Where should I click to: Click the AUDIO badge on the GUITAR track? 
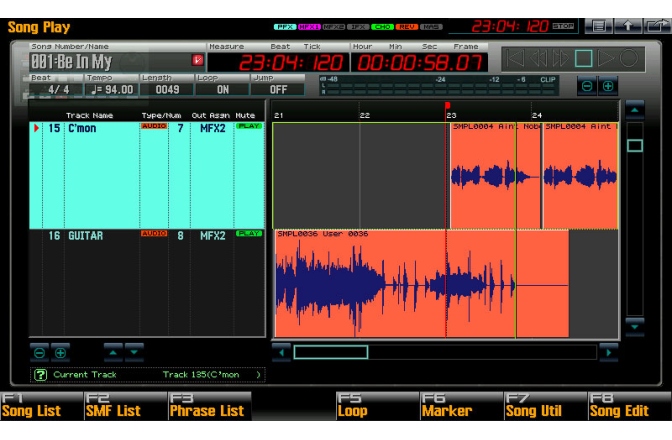(153, 233)
